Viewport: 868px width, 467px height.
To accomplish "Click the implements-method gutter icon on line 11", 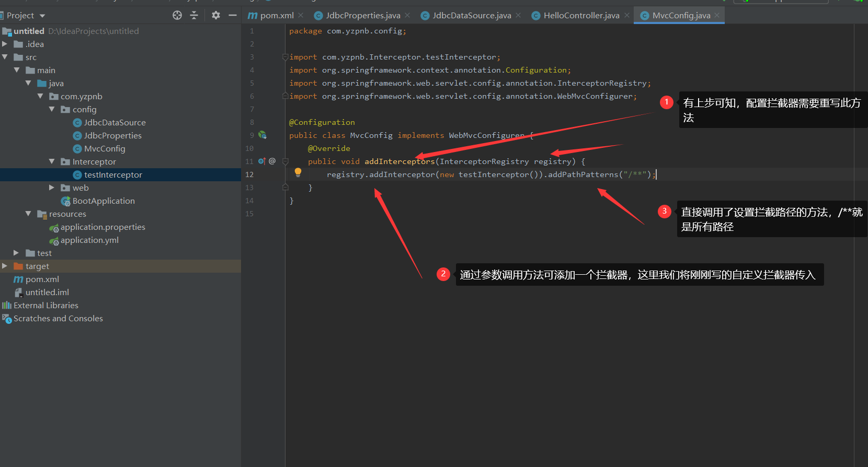I will (x=262, y=161).
